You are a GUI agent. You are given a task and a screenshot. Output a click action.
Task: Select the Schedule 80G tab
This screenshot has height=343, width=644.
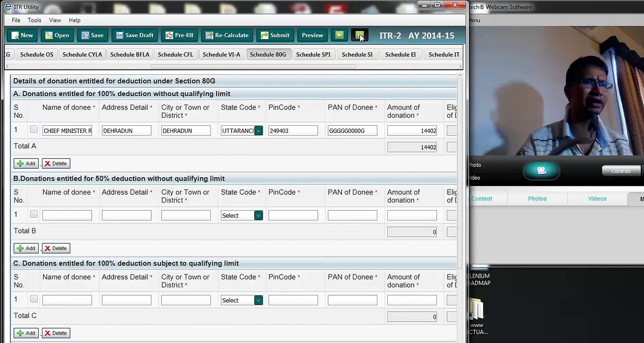268,54
